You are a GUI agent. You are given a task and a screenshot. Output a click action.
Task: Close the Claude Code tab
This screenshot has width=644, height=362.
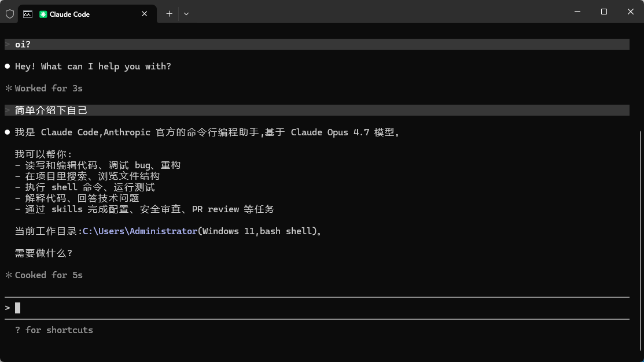click(x=144, y=14)
